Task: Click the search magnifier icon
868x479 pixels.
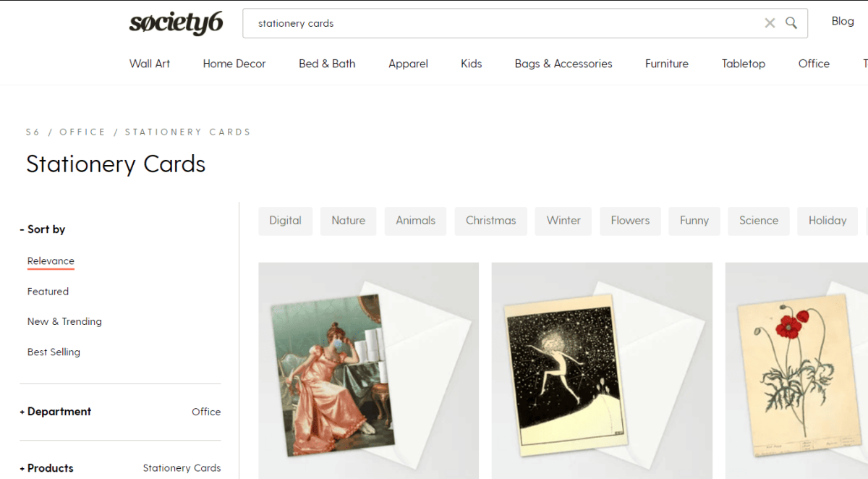Action: tap(791, 22)
